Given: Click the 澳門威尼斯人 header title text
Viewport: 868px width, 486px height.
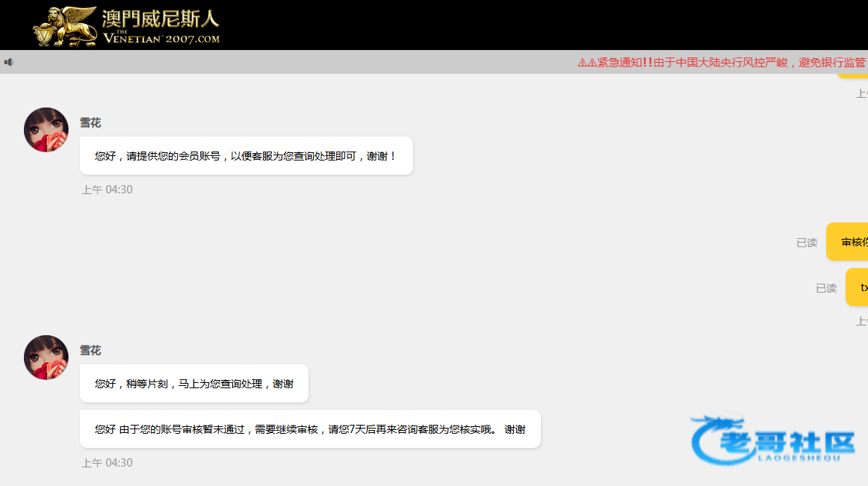Looking at the screenshot, I should 161,18.
